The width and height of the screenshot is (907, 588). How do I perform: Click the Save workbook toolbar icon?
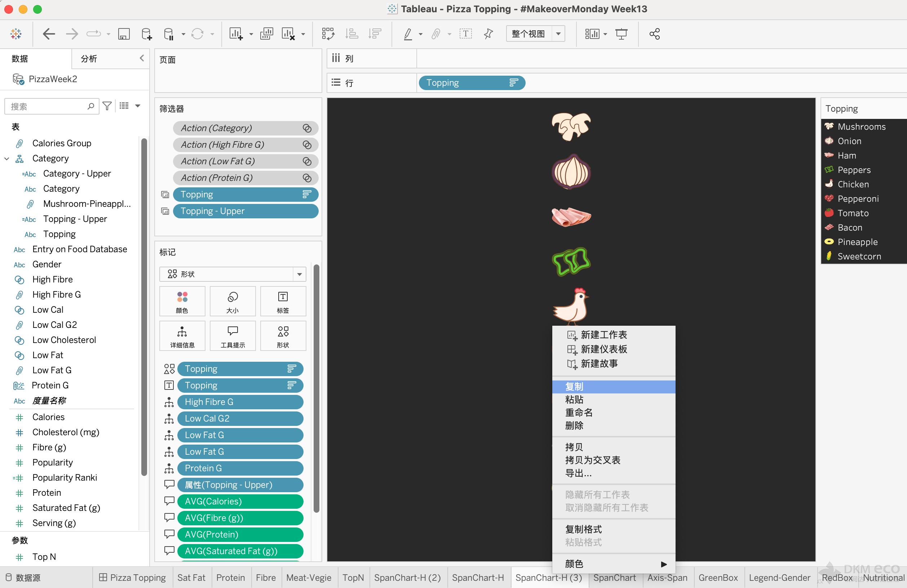[x=124, y=34]
